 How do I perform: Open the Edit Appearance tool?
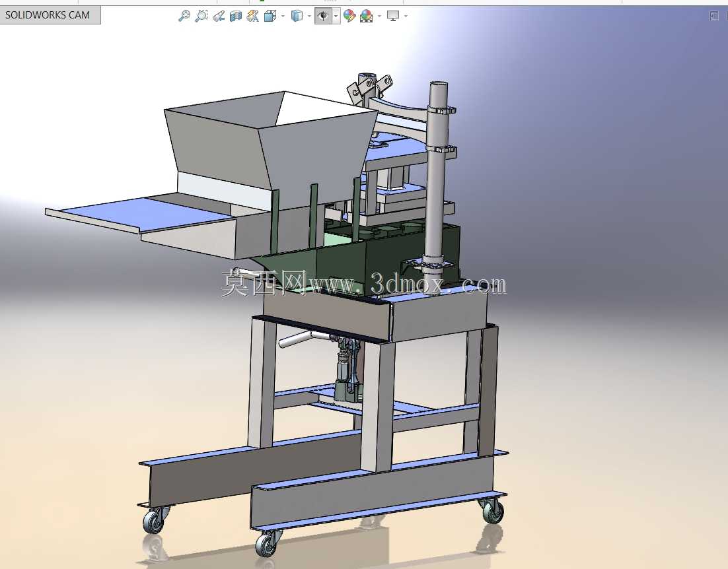tap(349, 17)
